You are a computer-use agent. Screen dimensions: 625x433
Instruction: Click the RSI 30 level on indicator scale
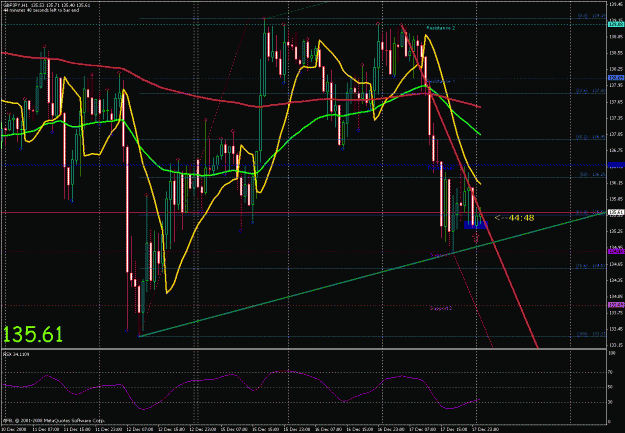(x=611, y=402)
